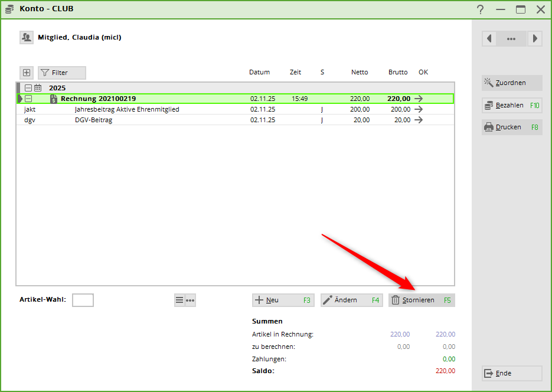The height and width of the screenshot is (392, 552).
Task: Click Zuordnen to assign the booking
Action: tap(511, 83)
